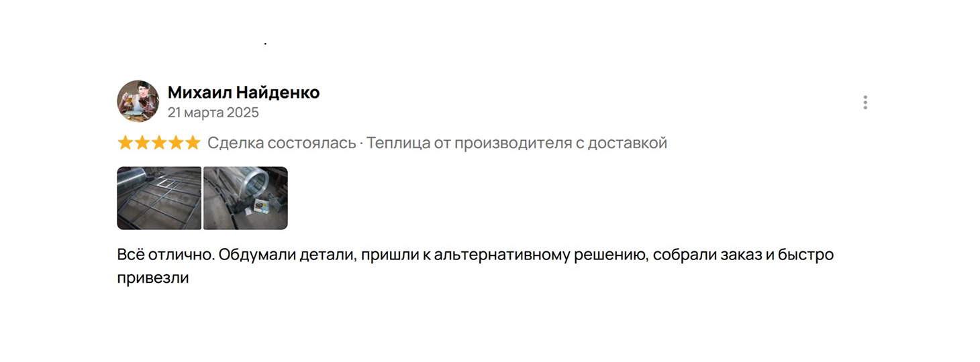Open Михаил Найденко's profile avatar
The width and height of the screenshot is (980, 362).
point(138,101)
